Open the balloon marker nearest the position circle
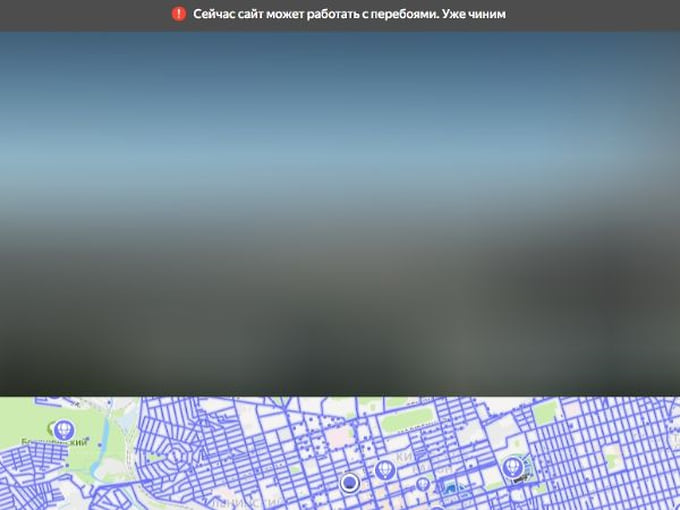 click(x=385, y=470)
